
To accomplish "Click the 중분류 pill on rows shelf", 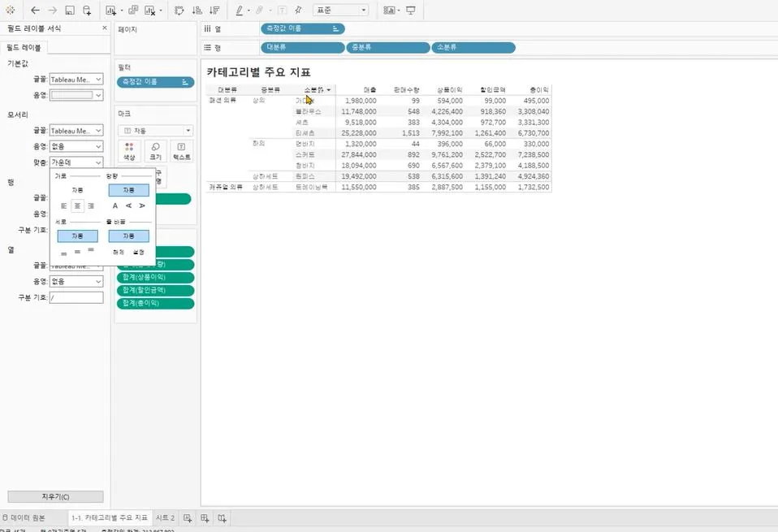I will (x=388, y=48).
